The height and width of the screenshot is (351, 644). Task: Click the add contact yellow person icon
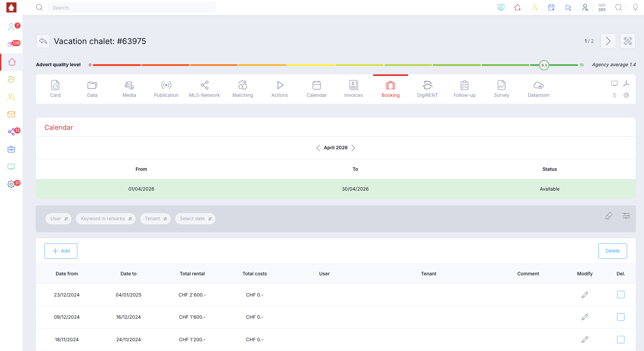[534, 7]
